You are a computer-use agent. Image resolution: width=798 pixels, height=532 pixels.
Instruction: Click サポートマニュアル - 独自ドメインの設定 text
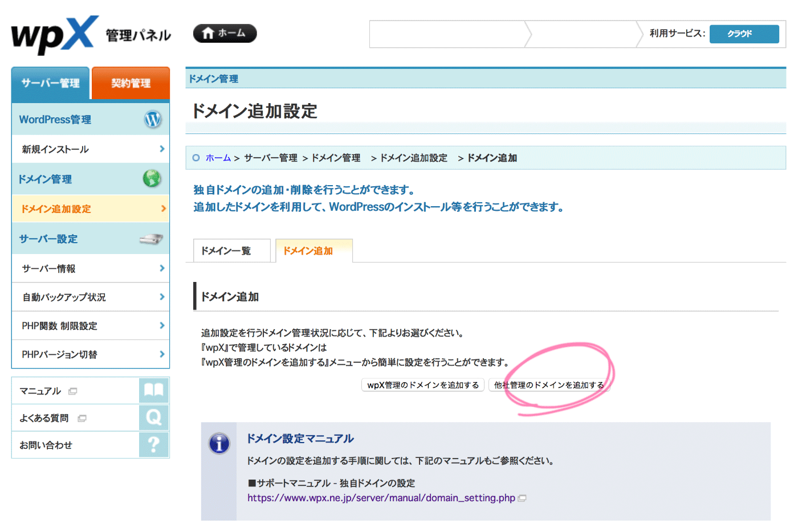pos(332,483)
